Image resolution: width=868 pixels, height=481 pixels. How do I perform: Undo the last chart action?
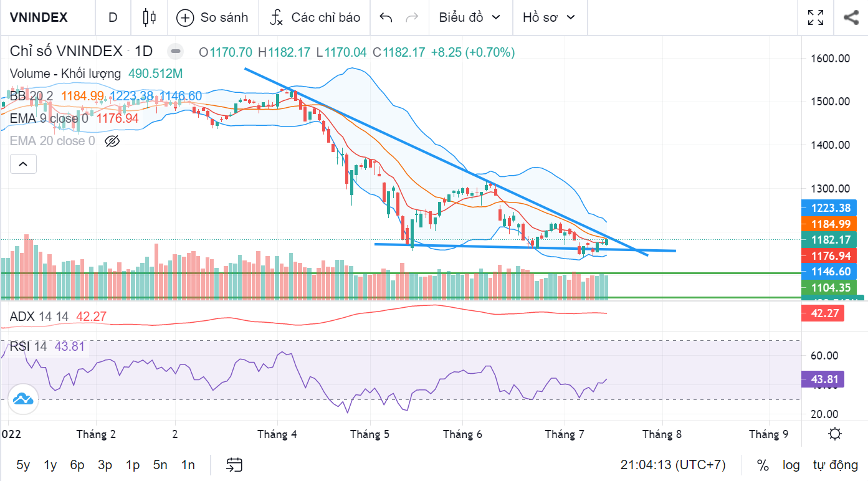[x=386, y=17]
